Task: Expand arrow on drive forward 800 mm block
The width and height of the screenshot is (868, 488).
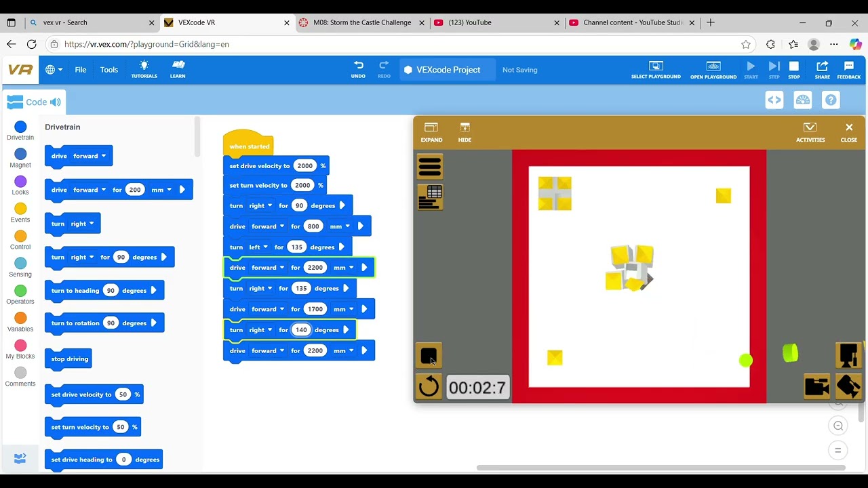Action: pos(360,226)
